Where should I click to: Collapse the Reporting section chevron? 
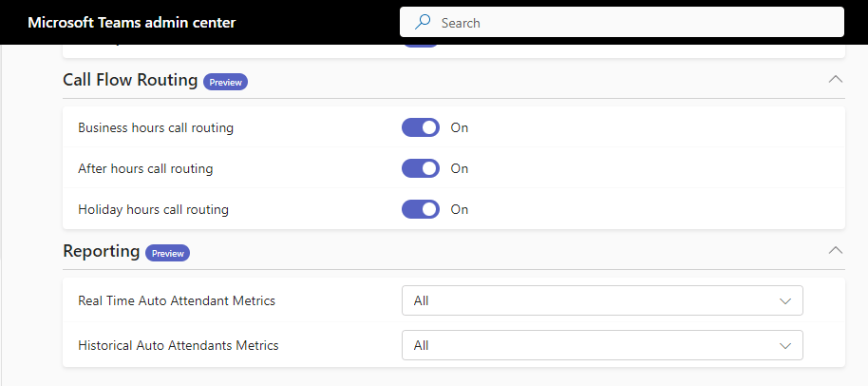[x=836, y=251]
